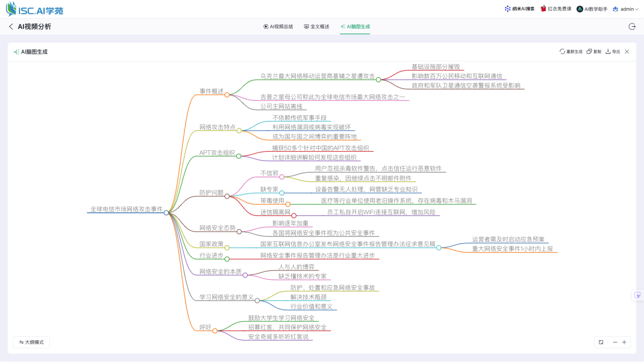
Task: Switch to the 全文概述 tab
Action: (x=317, y=26)
